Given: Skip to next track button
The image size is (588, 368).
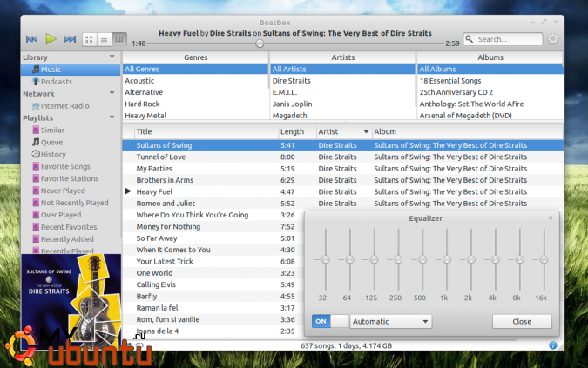Looking at the screenshot, I should (71, 39).
